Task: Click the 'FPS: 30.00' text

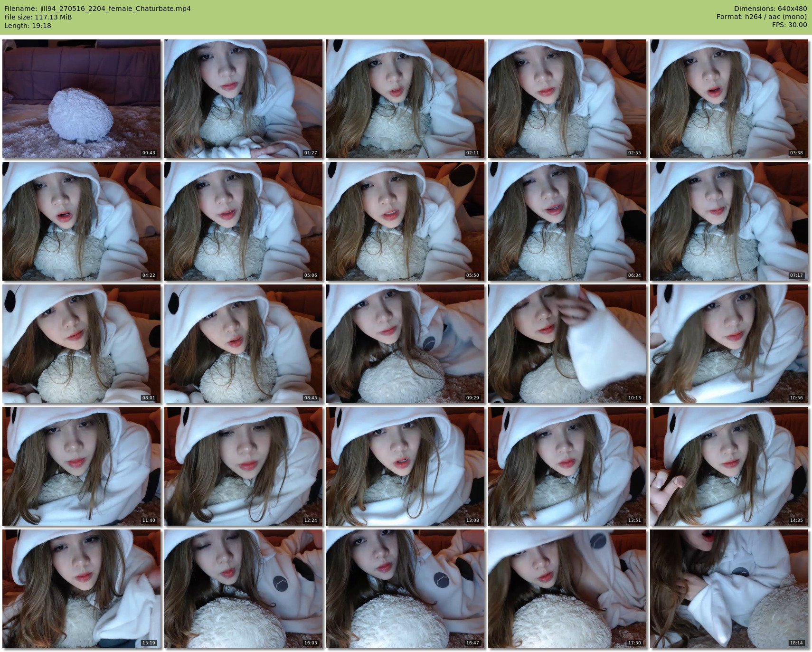Action: [x=789, y=26]
